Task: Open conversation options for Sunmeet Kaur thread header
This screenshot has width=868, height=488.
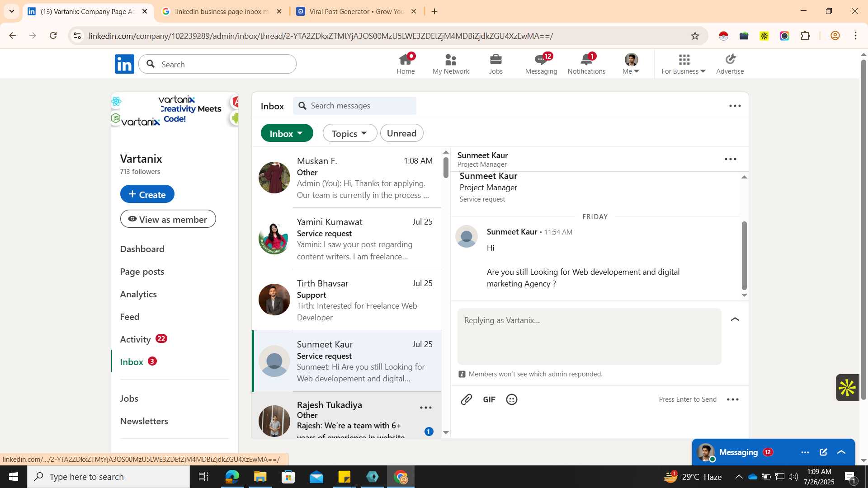Action: [731, 159]
